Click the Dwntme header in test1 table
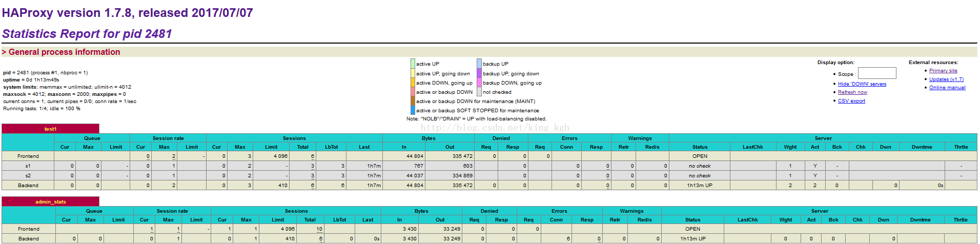Viewport: 980px width, 244px height. tap(922, 147)
